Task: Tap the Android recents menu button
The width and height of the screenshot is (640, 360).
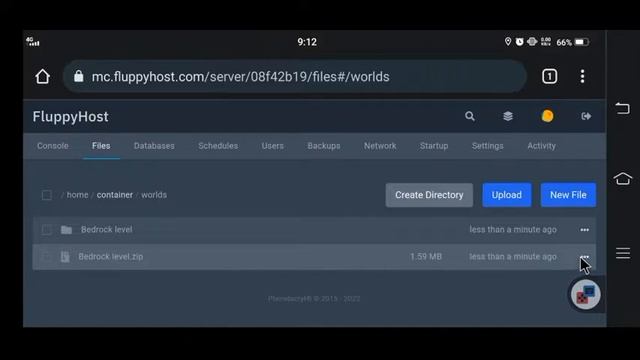Action: [623, 253]
